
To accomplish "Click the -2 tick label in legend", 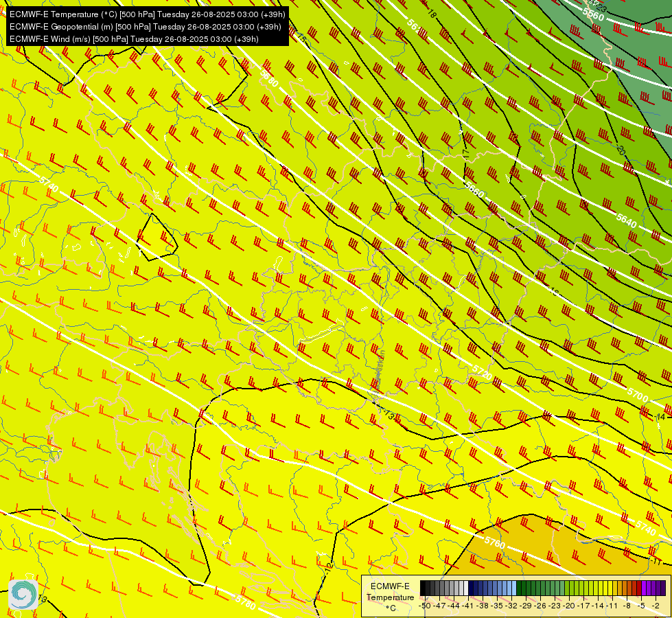I will (x=656, y=606).
